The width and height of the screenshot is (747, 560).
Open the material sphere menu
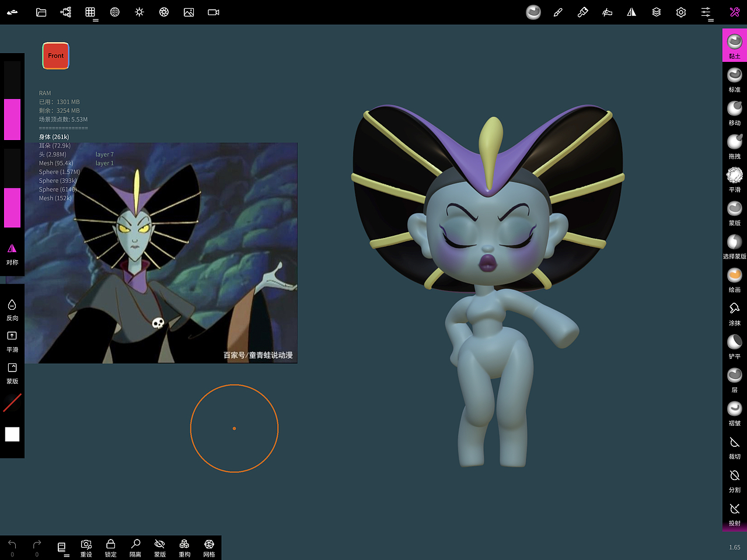click(x=115, y=12)
